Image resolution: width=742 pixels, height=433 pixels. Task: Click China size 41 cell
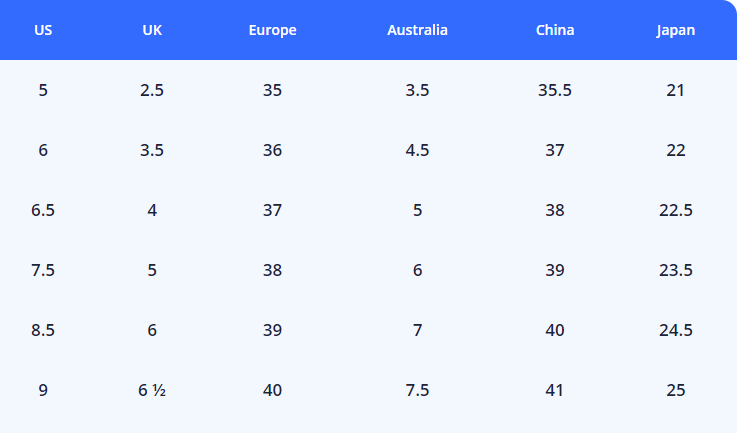coord(555,390)
